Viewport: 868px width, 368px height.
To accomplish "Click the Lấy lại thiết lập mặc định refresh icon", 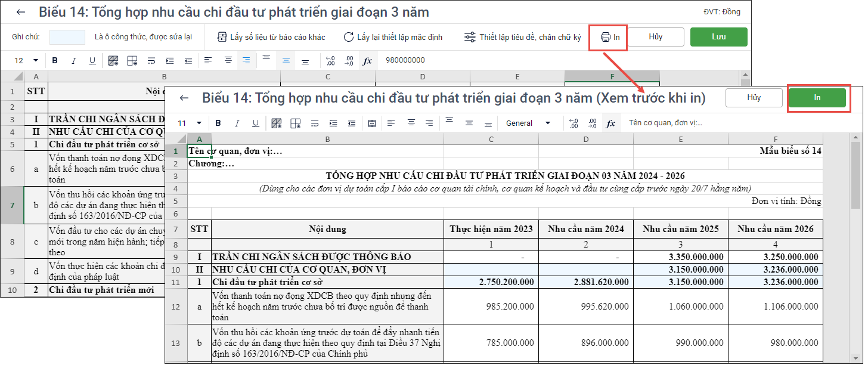I will tap(349, 37).
